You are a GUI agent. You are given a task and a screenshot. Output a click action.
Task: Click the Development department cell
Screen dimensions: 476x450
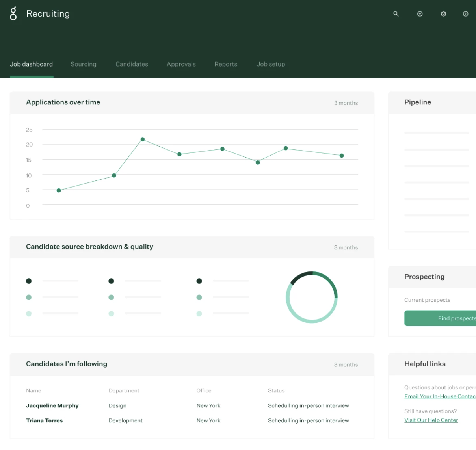pos(126,420)
